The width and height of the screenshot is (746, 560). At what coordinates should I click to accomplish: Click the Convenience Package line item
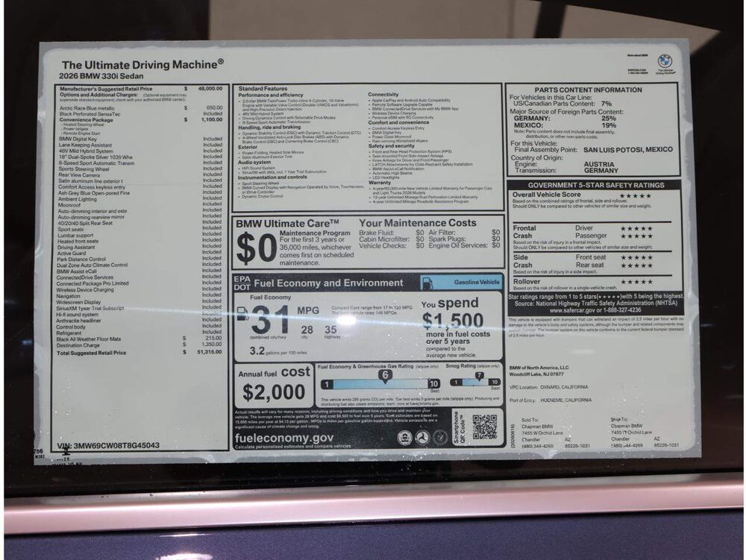pyautogui.click(x=140, y=120)
